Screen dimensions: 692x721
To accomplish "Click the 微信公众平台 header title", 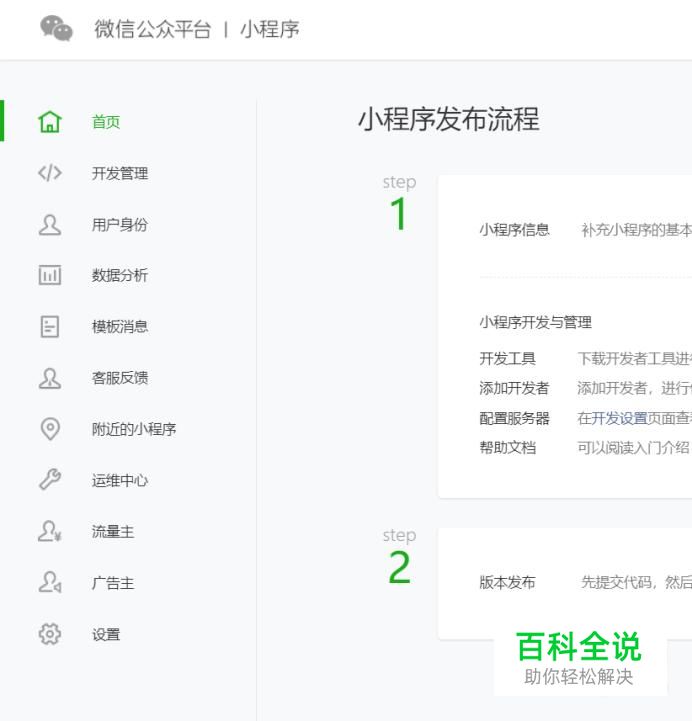I will (x=153, y=29).
